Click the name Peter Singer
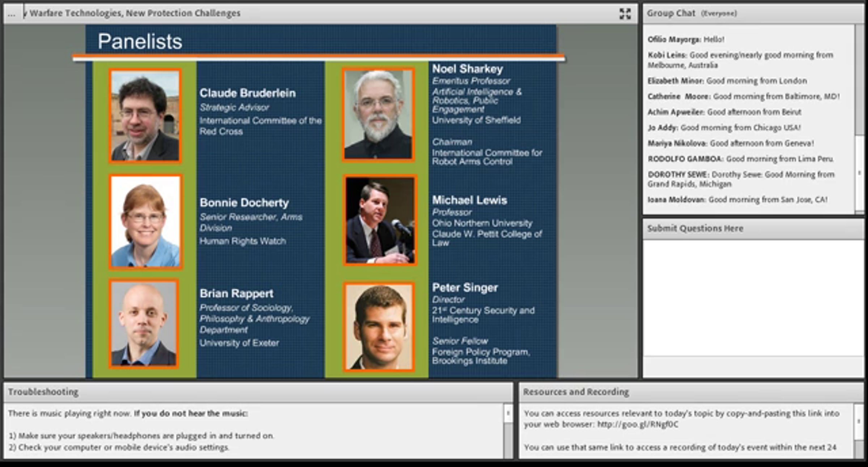Image resolution: width=868 pixels, height=467 pixels. (x=465, y=288)
